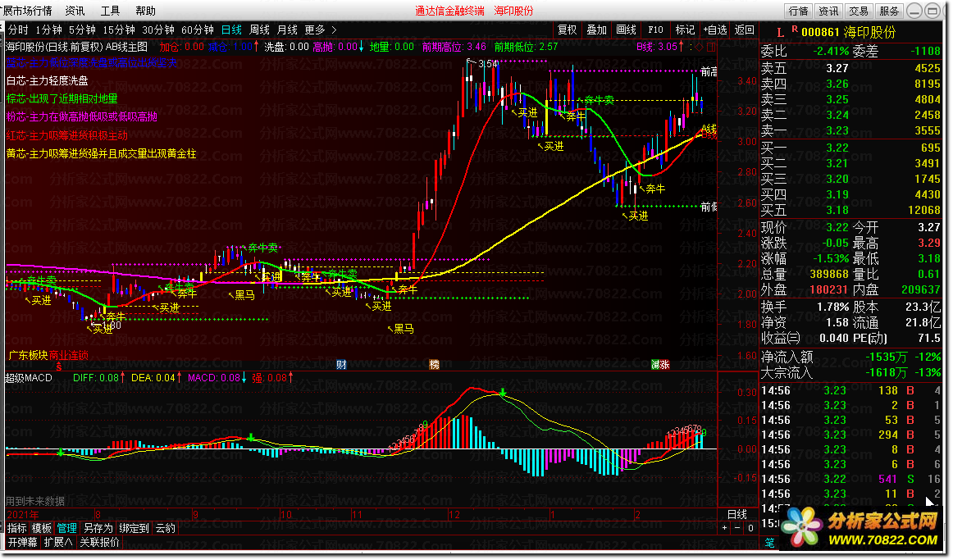The width and height of the screenshot is (953, 560).
Task: Add stock via +自选 button
Action: click(715, 30)
